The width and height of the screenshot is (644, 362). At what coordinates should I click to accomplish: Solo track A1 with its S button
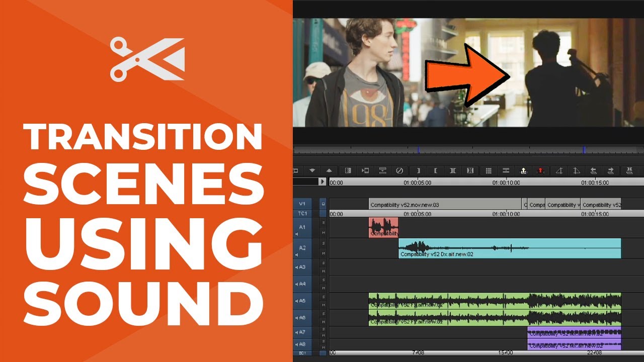(x=324, y=222)
